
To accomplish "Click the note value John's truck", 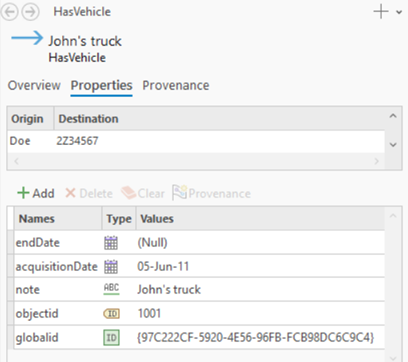I will coord(169,289).
